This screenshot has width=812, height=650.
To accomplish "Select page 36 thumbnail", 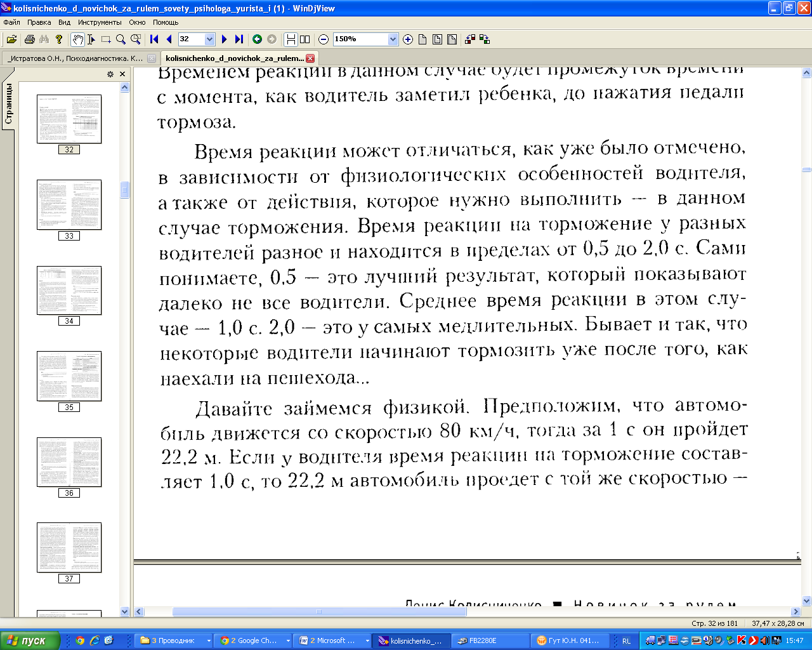I will pyautogui.click(x=69, y=462).
